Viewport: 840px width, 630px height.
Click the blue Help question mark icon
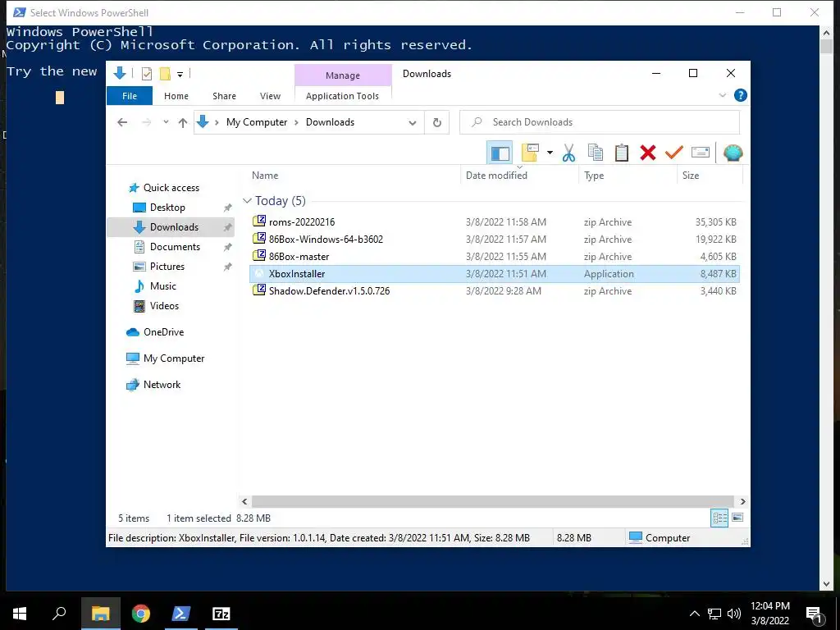741,95
